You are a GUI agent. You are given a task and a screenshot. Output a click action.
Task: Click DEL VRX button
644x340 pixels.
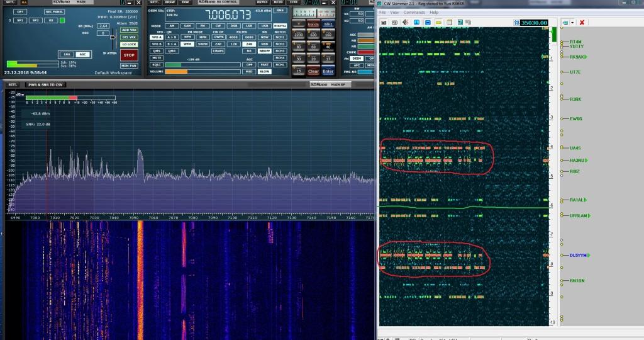[x=129, y=37]
